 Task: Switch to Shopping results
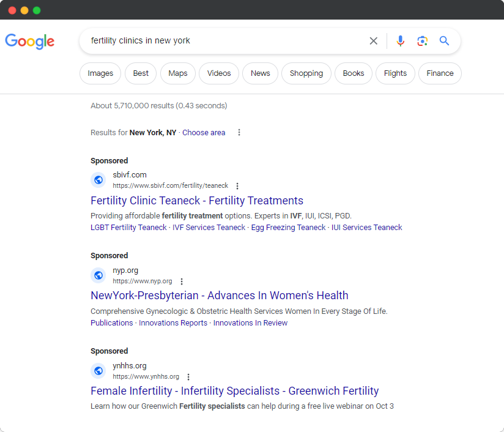tap(306, 73)
